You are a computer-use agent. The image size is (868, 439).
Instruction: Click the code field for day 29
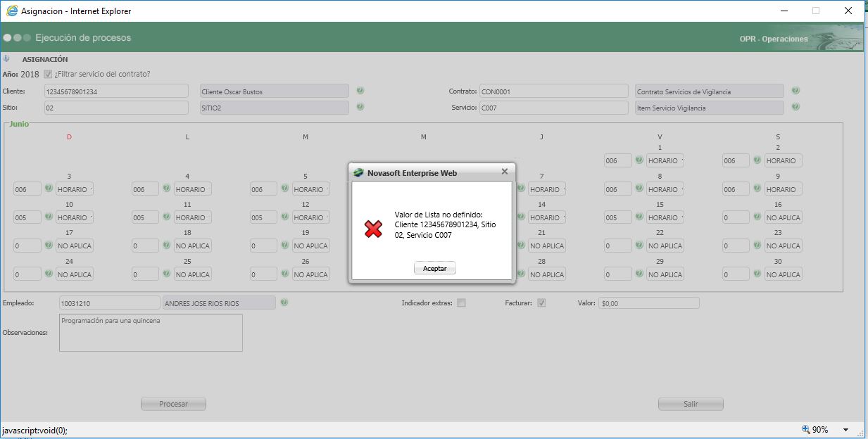(617, 274)
